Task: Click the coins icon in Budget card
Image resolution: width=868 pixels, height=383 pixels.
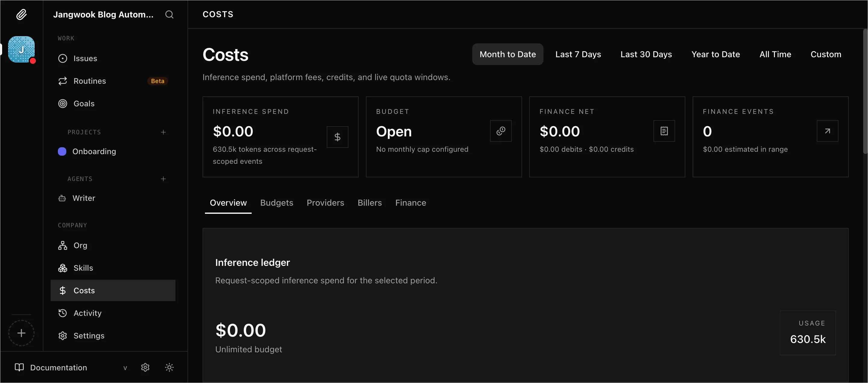Action: coord(501,131)
